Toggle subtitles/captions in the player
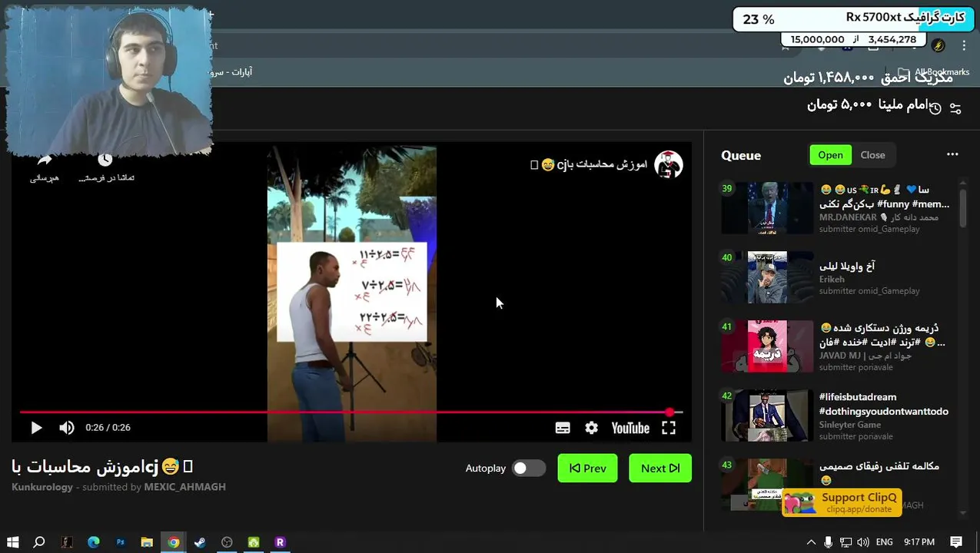 563,429
